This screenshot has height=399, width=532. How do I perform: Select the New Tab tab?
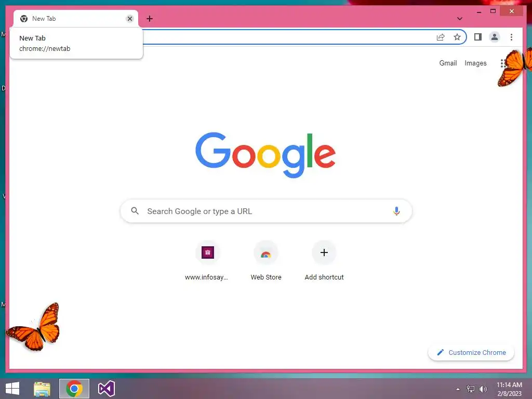(76, 19)
